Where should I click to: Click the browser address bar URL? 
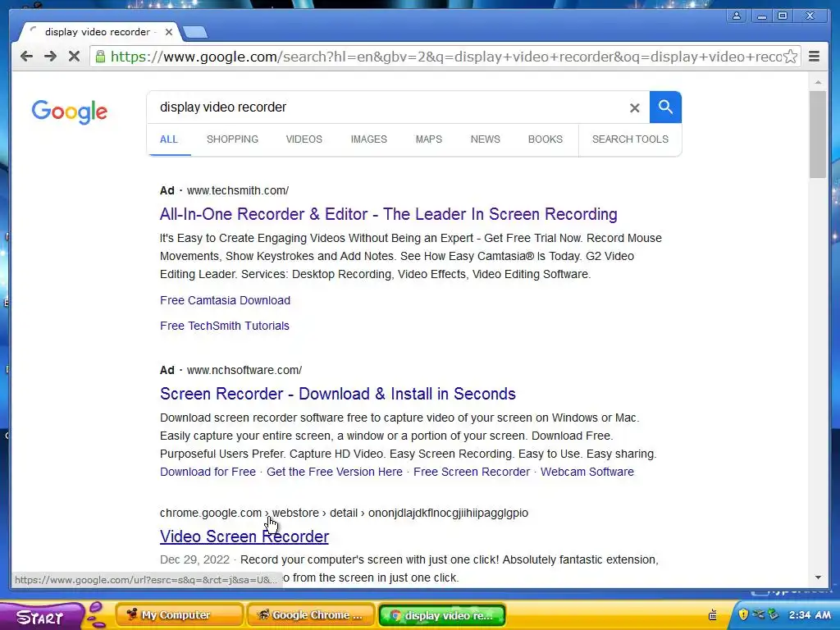445,57
